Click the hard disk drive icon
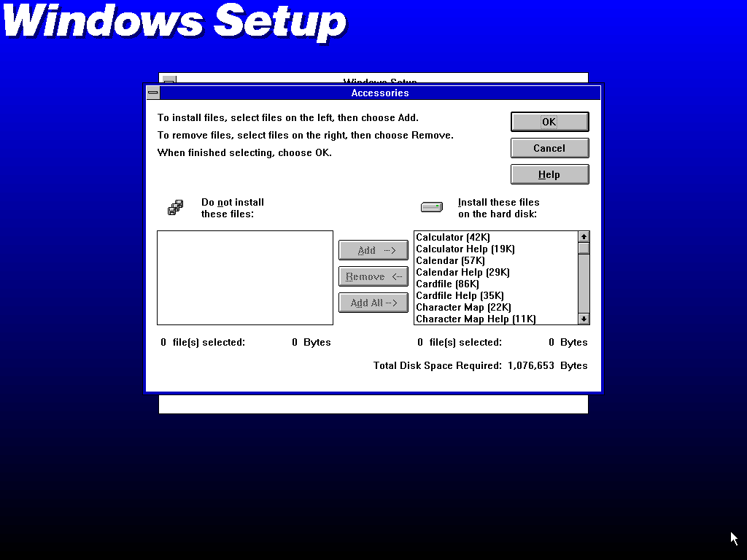Viewport: 747px width, 560px height. (432, 207)
